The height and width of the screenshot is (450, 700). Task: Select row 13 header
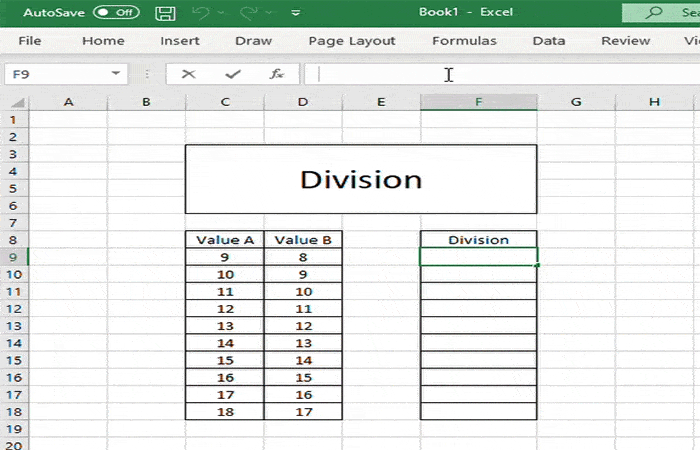(x=14, y=326)
